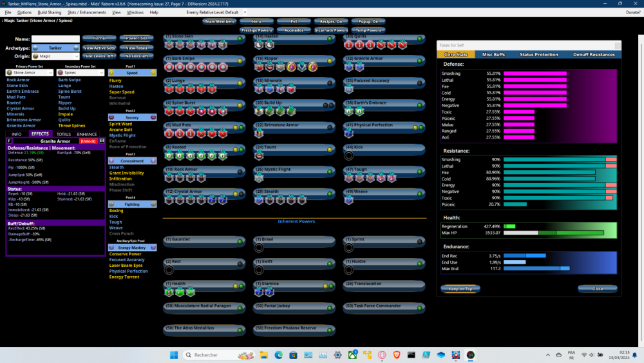Click empty slot under Brawl inherent power
This screenshot has height=363, width=644.
(x=259, y=247)
